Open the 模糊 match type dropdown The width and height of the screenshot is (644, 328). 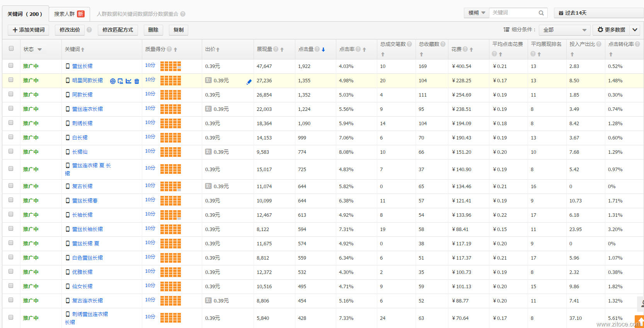(476, 13)
